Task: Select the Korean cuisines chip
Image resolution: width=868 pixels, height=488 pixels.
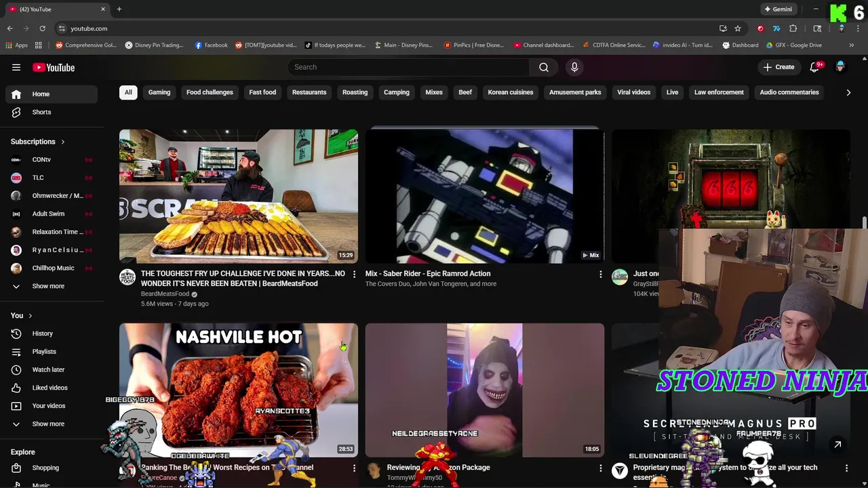Action: 511,92
